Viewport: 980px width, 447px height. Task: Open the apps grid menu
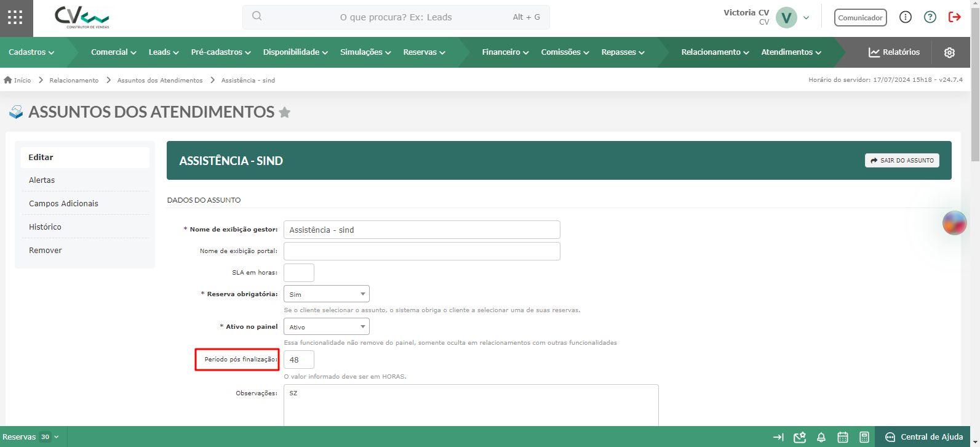(15, 18)
